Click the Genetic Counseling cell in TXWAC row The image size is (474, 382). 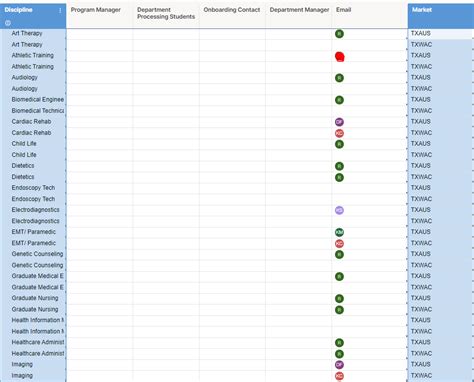pos(33,265)
